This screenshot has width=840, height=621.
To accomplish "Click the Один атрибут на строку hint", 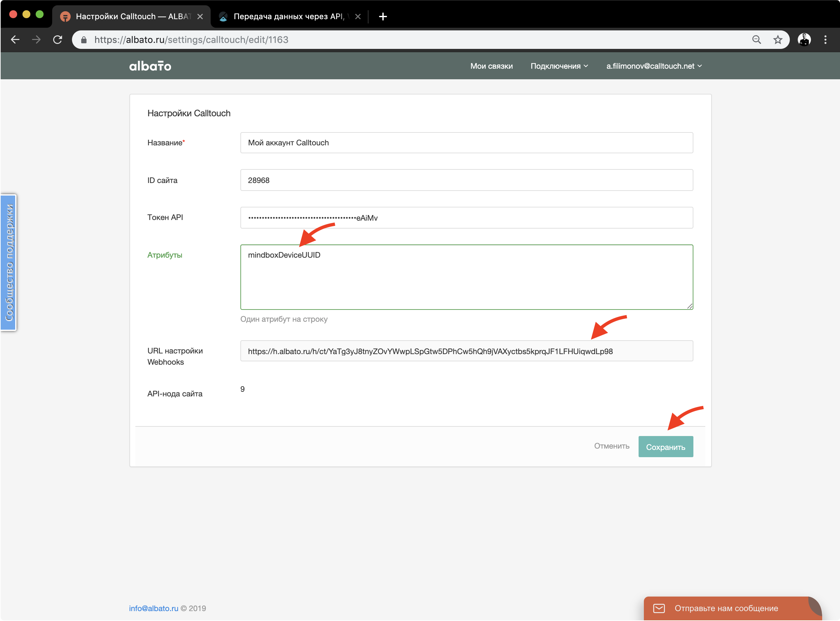I will coord(284,319).
